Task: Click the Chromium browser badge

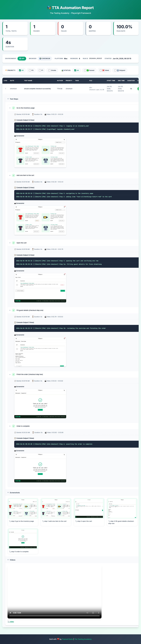Action: (x=45, y=59)
